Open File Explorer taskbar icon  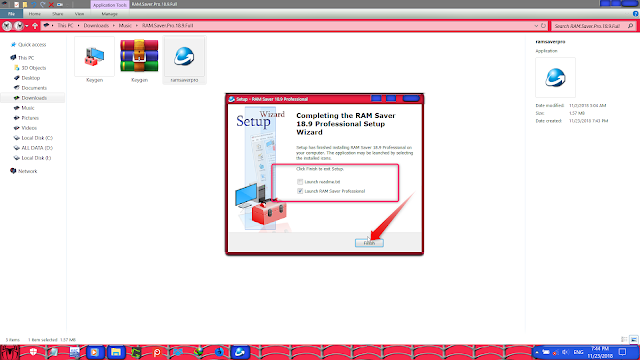116,352
